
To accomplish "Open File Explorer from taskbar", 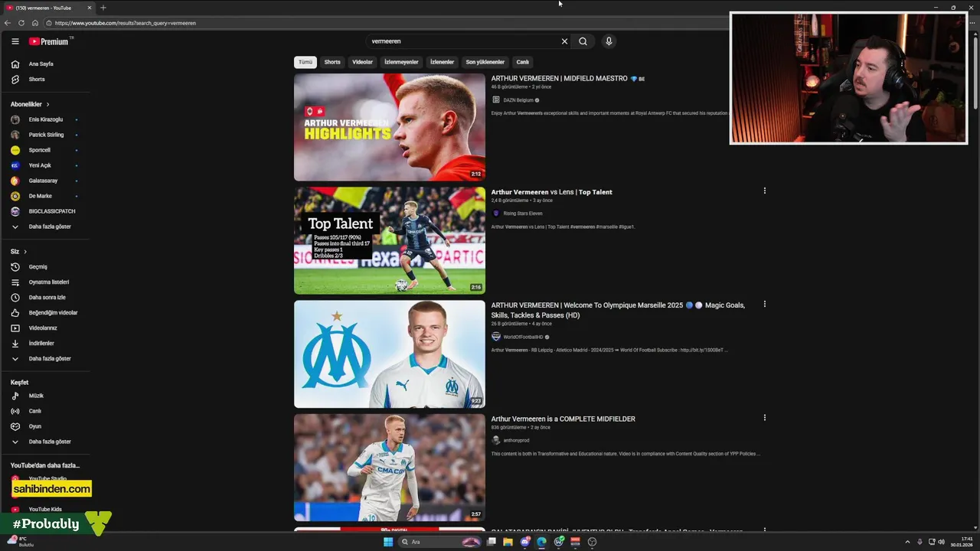I will pos(507,542).
